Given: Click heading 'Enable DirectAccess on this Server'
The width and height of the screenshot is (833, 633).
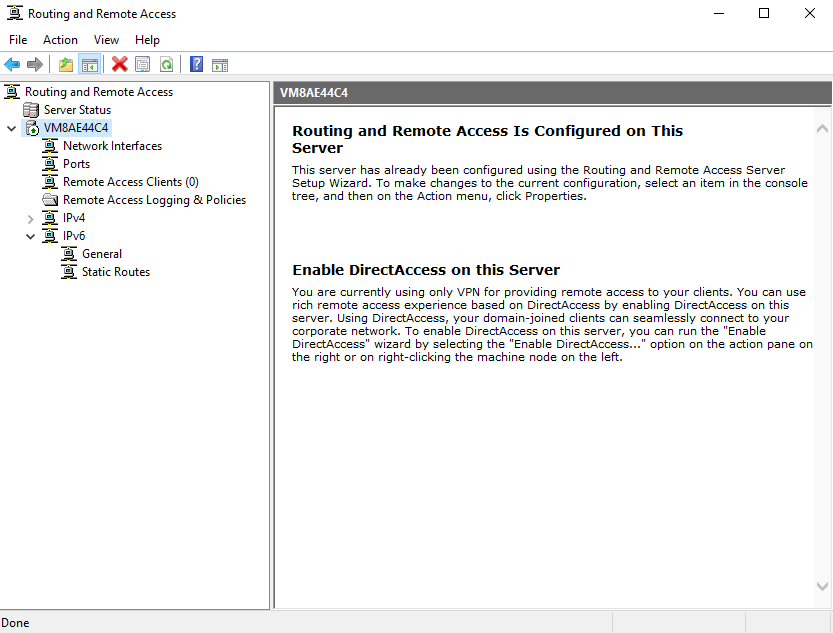Looking at the screenshot, I should tap(426, 270).
